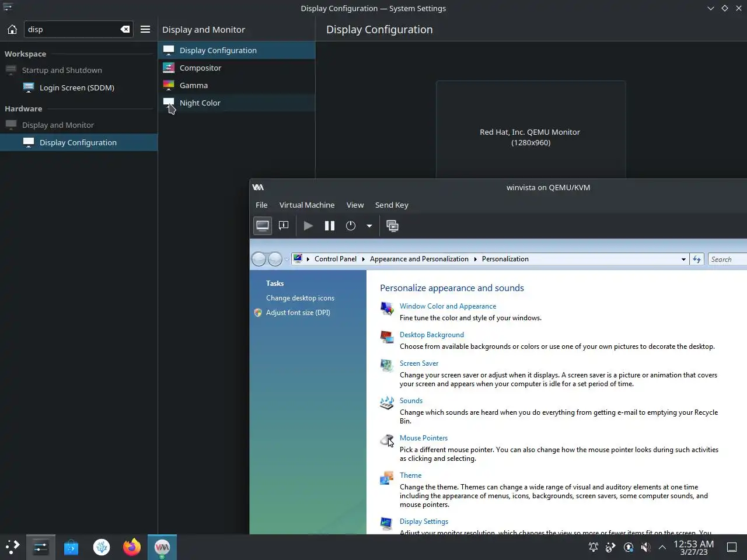
Task: Click the power shutdown button
Action: pos(351,226)
